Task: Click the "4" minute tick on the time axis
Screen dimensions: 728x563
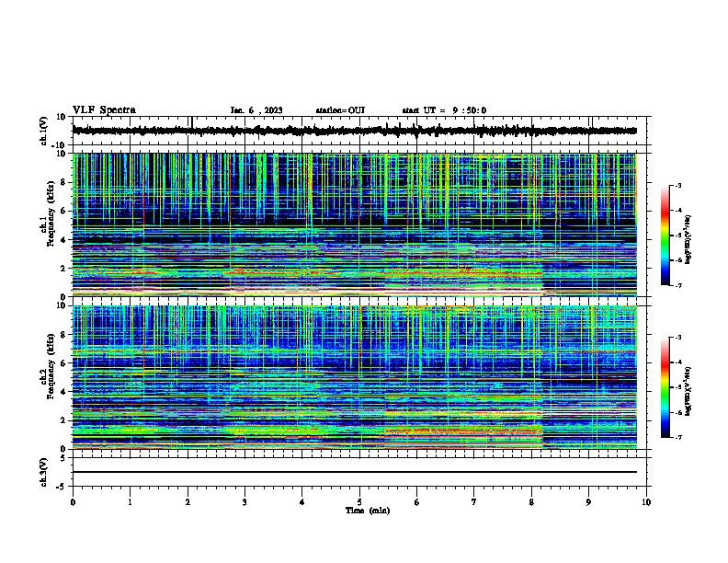Action: pyautogui.click(x=302, y=502)
